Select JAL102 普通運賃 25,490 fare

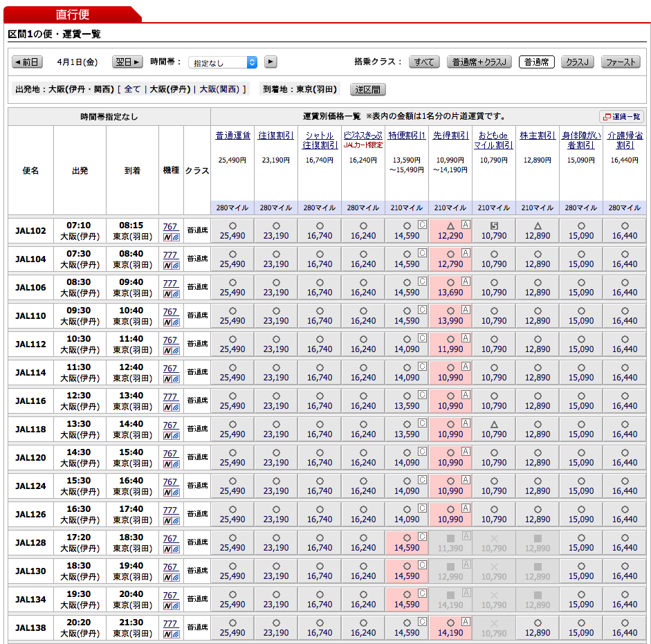coord(232,231)
